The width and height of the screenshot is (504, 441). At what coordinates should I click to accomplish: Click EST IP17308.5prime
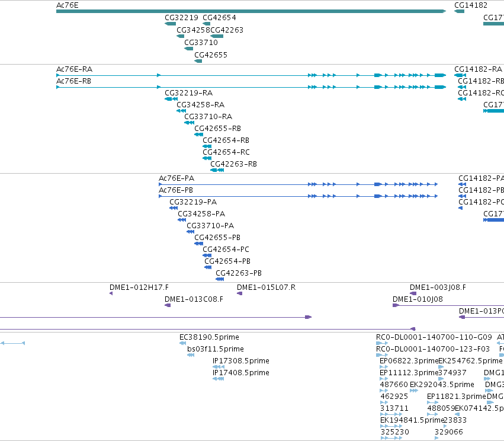(219, 367)
